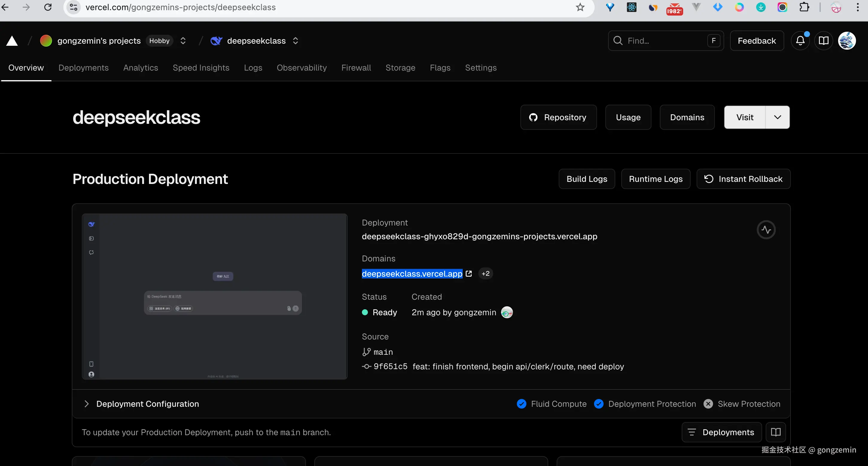Click the deepseekclass breadcrumb name

pyautogui.click(x=256, y=41)
